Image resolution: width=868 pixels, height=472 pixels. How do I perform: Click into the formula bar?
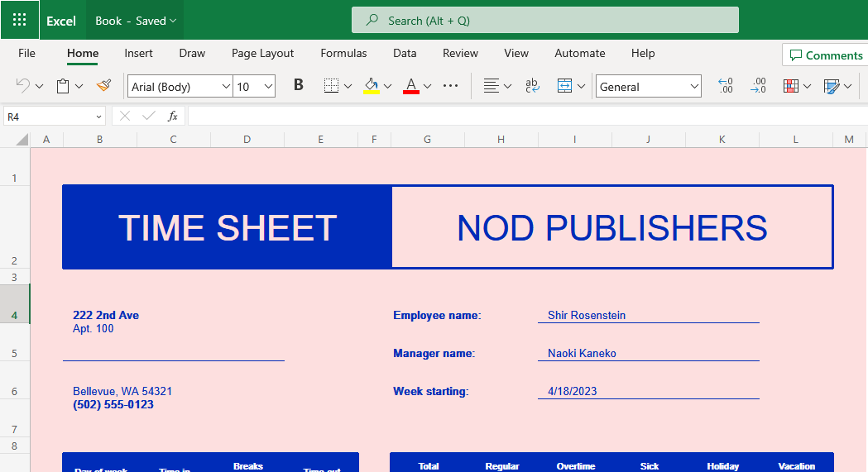click(528, 116)
